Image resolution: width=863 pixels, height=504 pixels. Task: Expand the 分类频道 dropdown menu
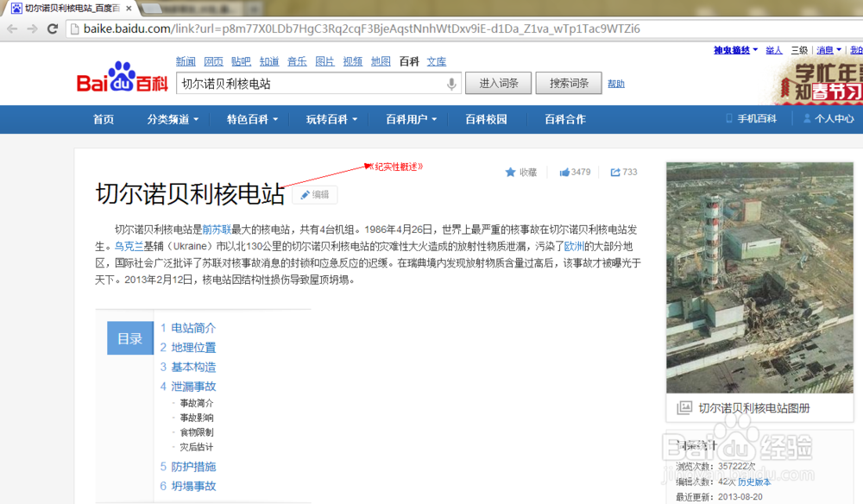click(173, 119)
